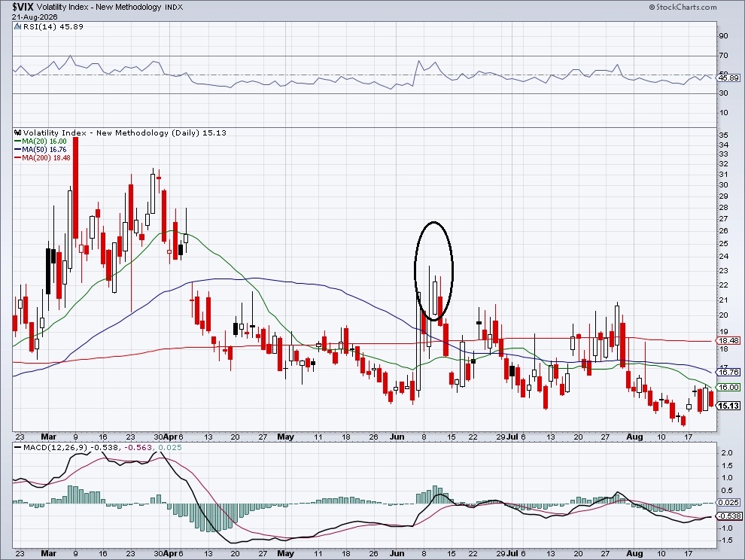
Task: Click the Mar label on the price chart date axis
Action: click(x=48, y=437)
